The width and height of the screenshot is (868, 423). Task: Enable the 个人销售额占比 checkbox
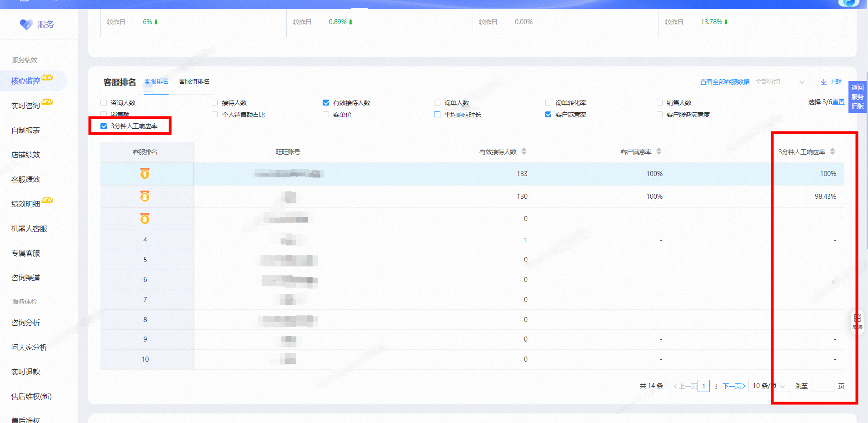(215, 115)
